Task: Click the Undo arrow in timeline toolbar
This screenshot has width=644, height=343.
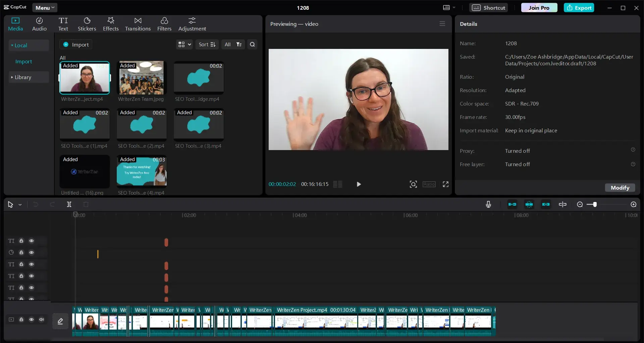Action: [x=36, y=204]
